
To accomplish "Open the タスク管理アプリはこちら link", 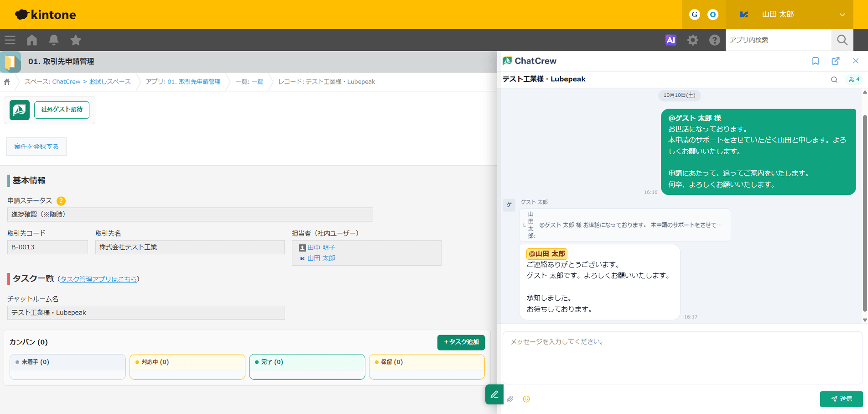I will [99, 279].
